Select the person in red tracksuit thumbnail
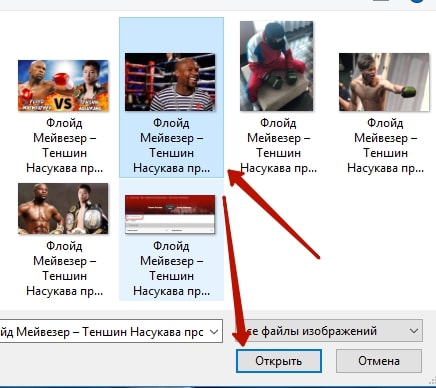This screenshot has height=388, width=436. [x=276, y=66]
